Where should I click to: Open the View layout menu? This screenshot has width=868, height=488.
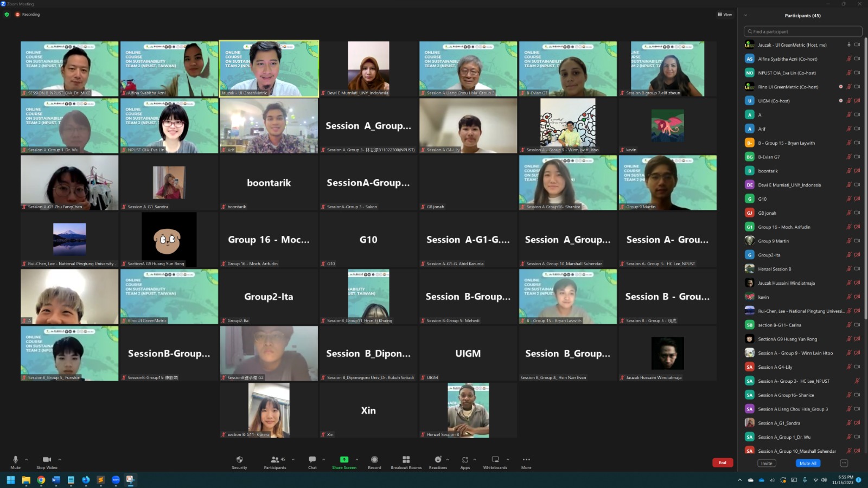[725, 15]
